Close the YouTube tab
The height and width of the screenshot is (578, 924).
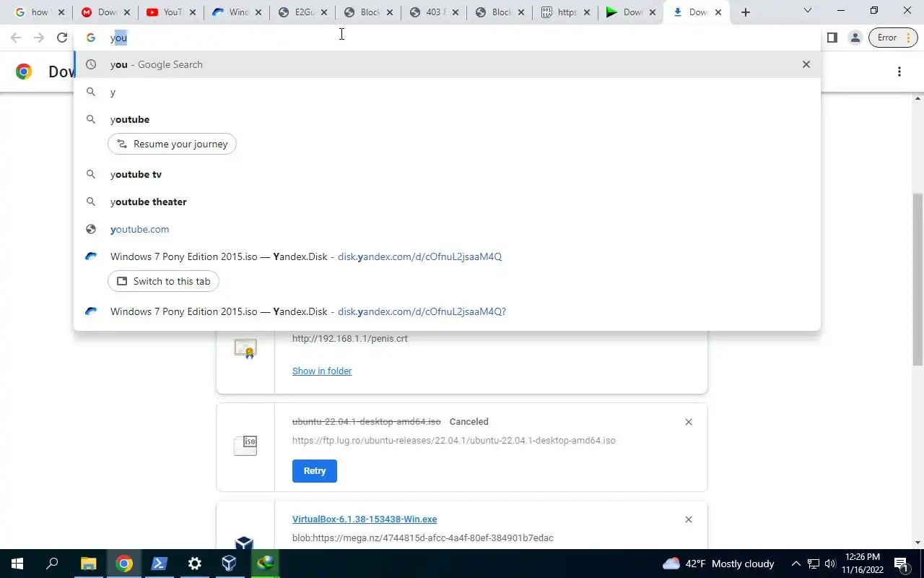(x=192, y=12)
